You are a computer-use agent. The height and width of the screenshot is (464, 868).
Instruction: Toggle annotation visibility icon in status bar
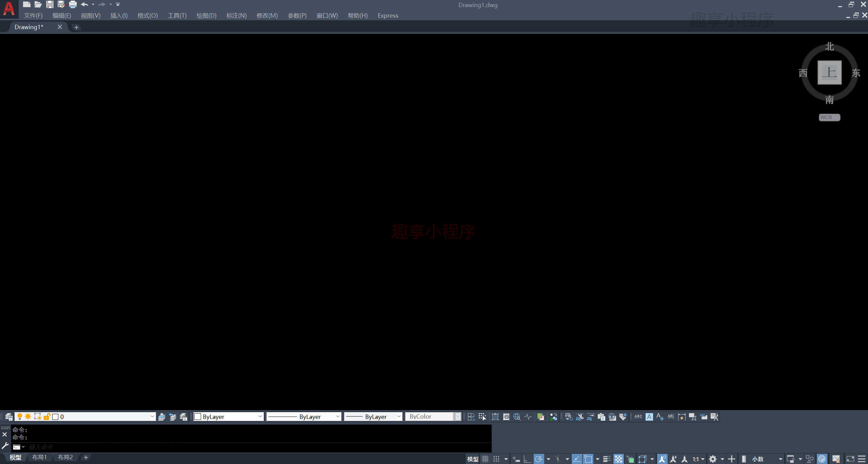click(x=662, y=459)
